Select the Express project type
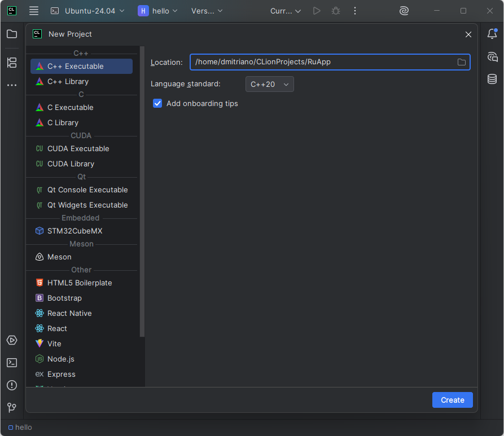Image resolution: width=504 pixels, height=436 pixels. pyautogui.click(x=81, y=375)
